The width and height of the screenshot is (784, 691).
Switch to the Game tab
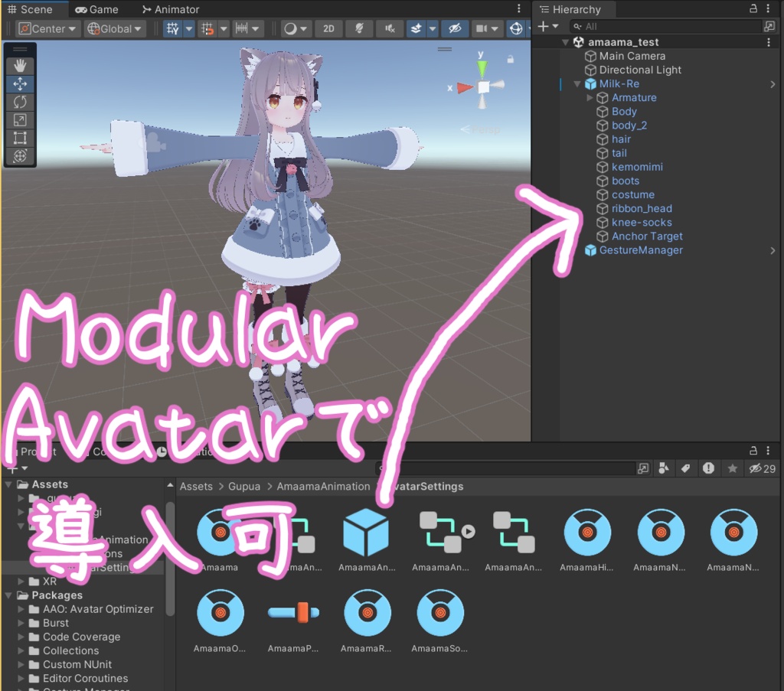(96, 9)
